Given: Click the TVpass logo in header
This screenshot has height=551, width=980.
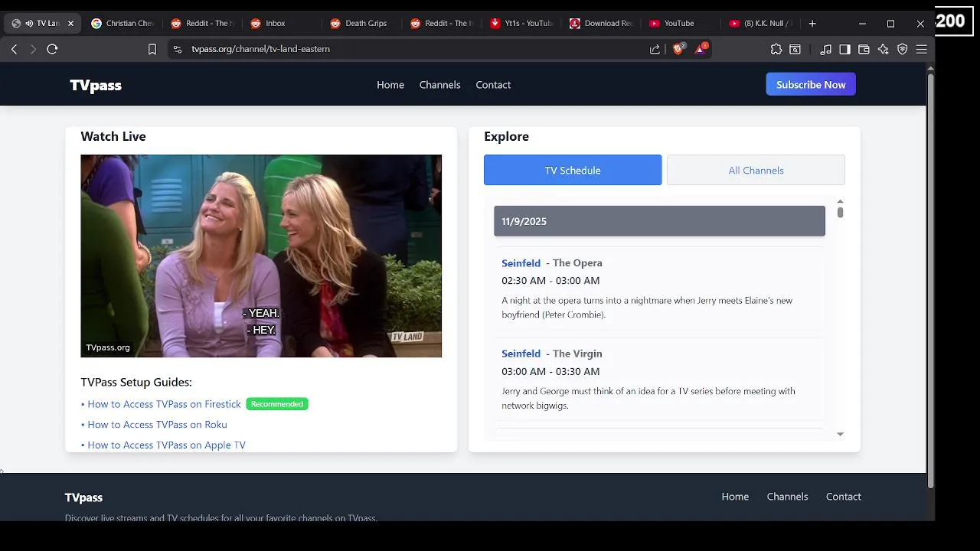Looking at the screenshot, I should tap(96, 85).
